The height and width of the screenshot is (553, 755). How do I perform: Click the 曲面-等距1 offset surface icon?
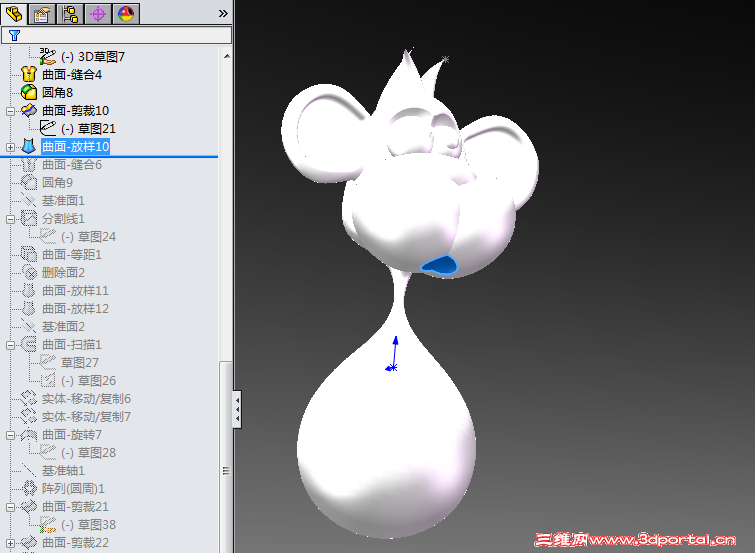[x=29, y=254]
